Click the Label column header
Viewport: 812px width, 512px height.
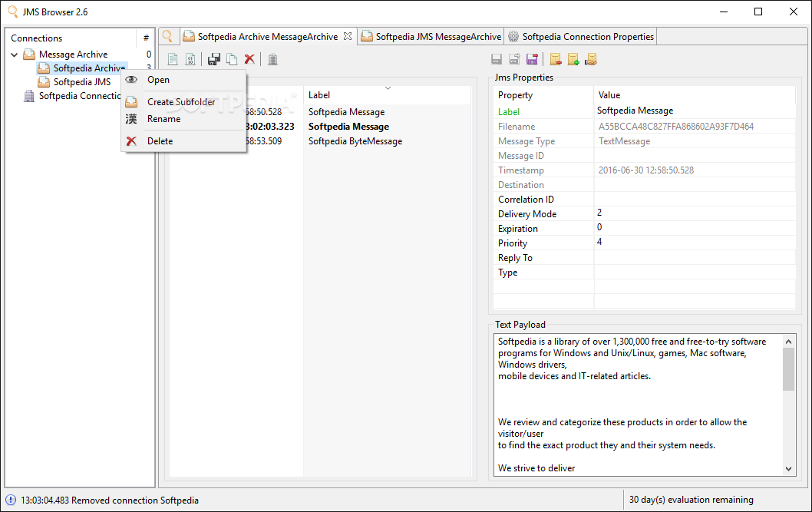[x=387, y=95]
